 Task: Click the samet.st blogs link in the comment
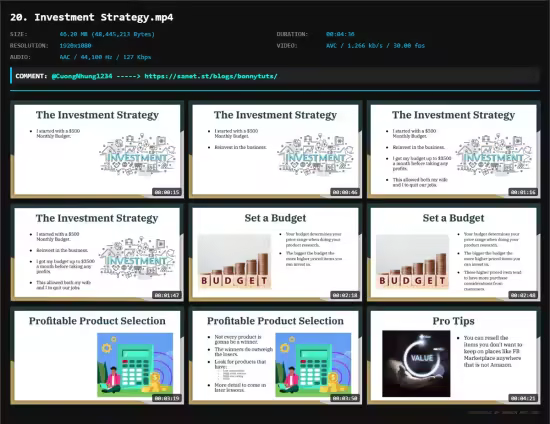(211, 76)
